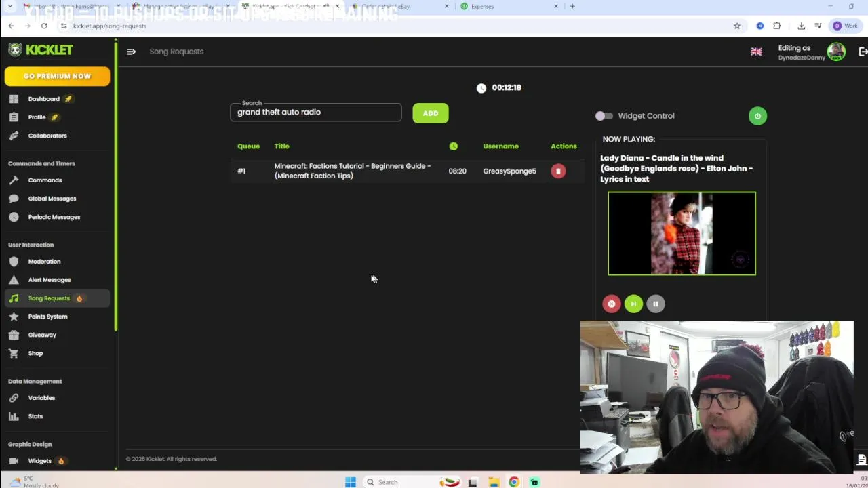Viewport: 868px width, 488px height.
Task: Click the 00:12:18 total queue time
Action: pyautogui.click(x=507, y=88)
